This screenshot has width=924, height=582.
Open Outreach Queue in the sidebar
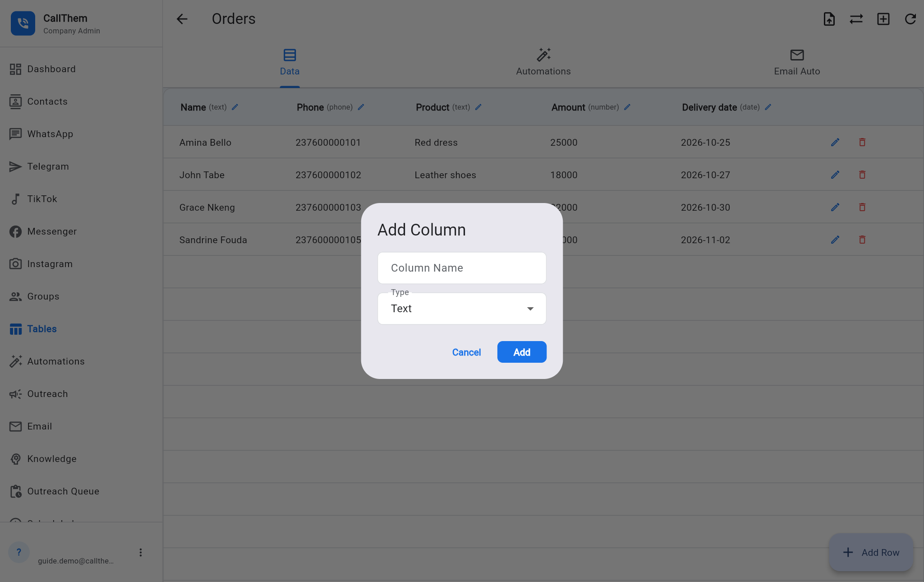(x=81, y=491)
